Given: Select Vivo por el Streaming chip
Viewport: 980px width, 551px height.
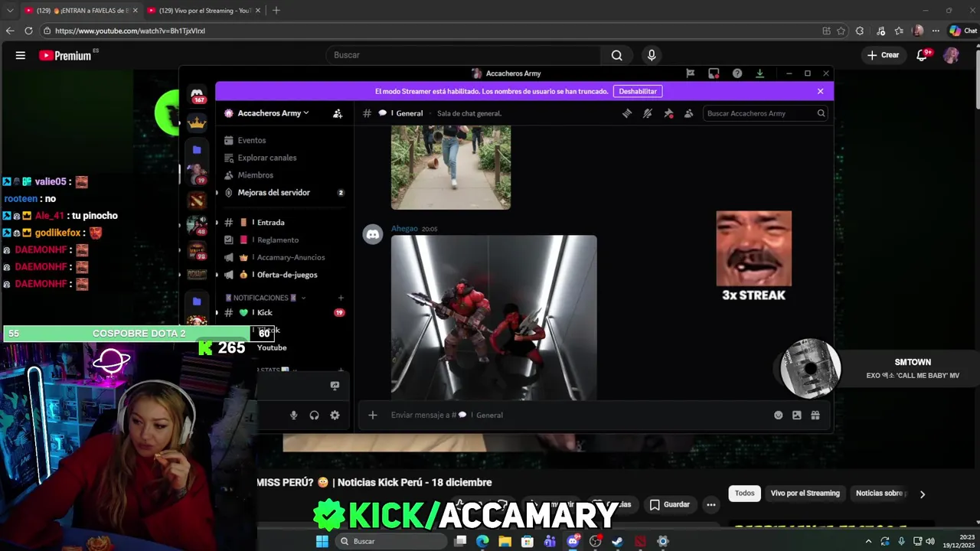Looking at the screenshot, I should pos(805,494).
